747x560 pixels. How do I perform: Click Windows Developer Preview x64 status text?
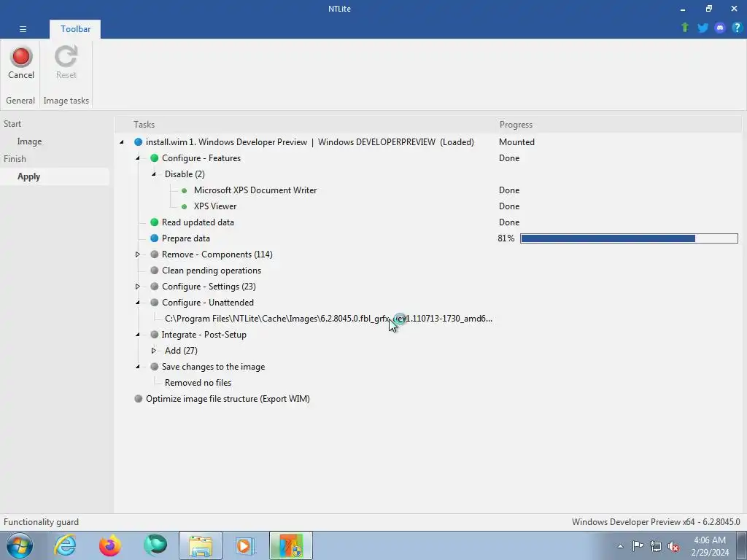(656, 522)
